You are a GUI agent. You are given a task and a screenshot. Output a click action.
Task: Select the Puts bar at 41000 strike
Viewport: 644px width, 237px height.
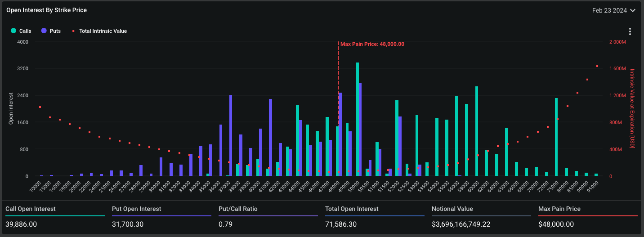(270, 137)
